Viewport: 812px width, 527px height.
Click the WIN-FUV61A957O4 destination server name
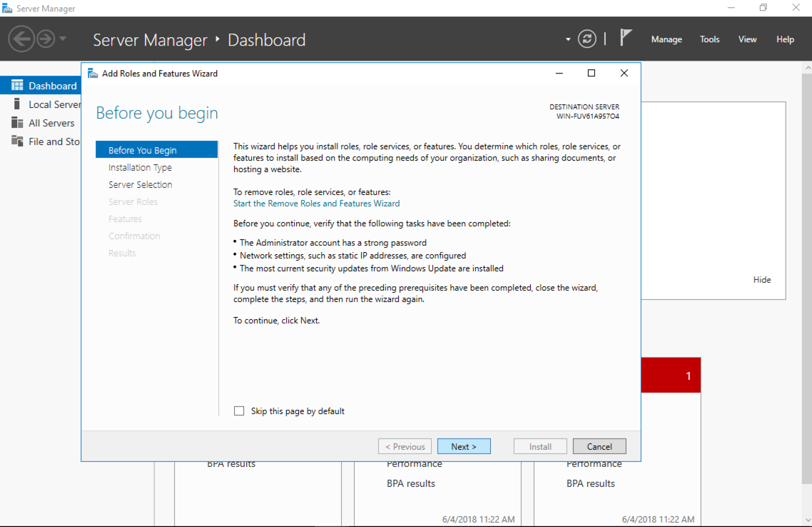coord(588,116)
